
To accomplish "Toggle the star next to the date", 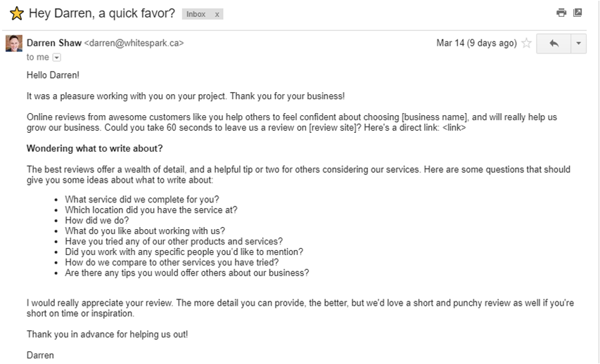I will (x=526, y=44).
